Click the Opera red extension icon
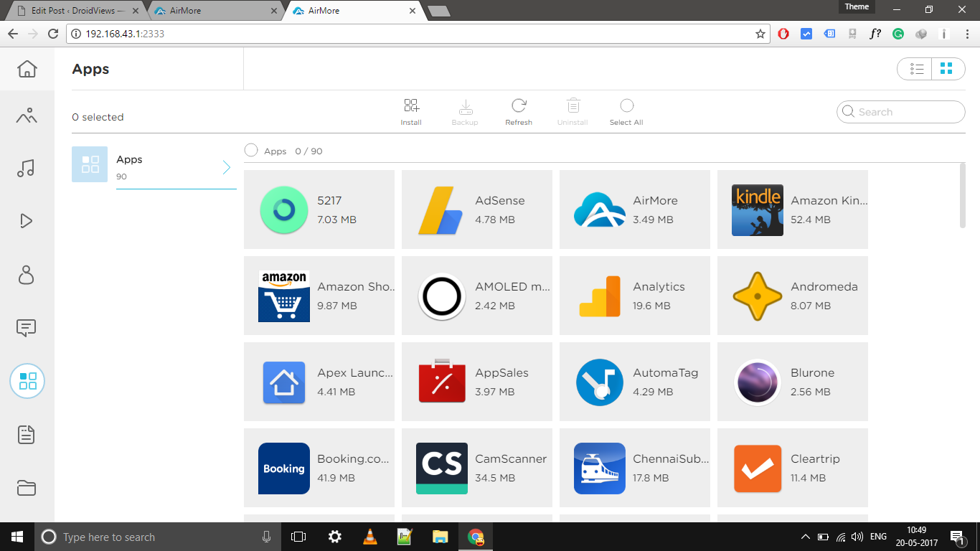The height and width of the screenshot is (551, 980). [x=783, y=34]
